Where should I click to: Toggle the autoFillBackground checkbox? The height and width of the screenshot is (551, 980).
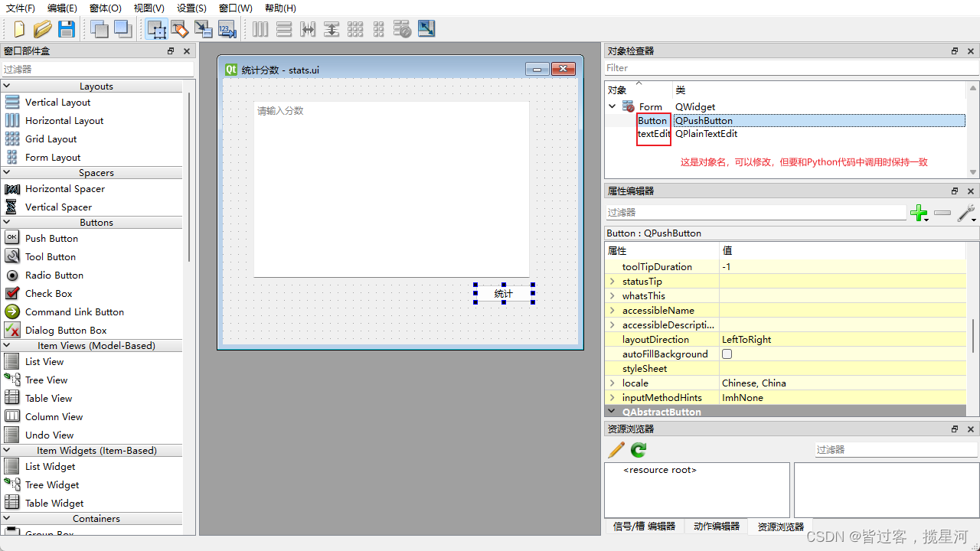pos(727,354)
